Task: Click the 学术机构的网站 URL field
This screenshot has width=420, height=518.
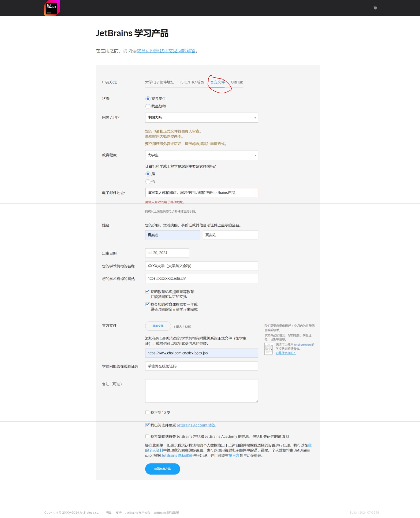Action: (x=202, y=278)
